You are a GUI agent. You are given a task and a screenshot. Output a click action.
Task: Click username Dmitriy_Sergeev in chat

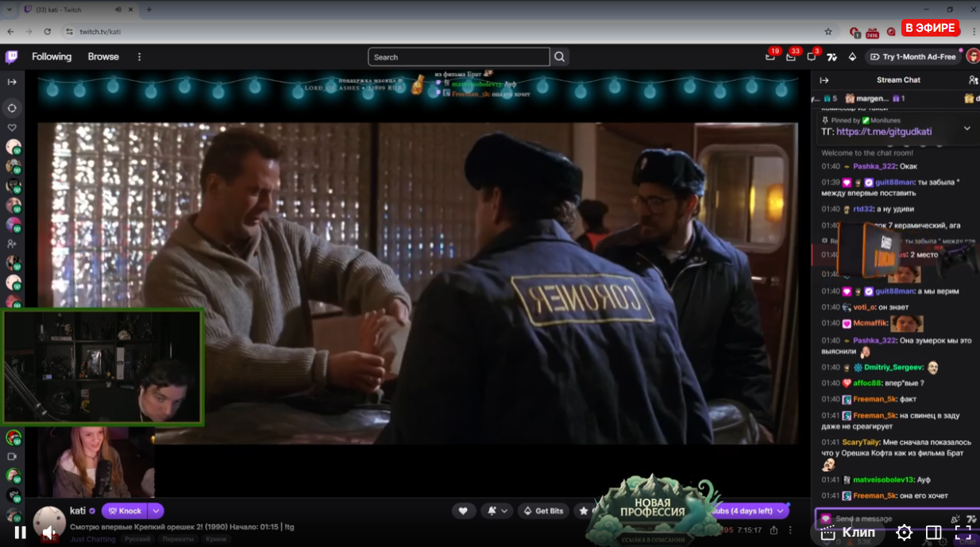coord(893,368)
